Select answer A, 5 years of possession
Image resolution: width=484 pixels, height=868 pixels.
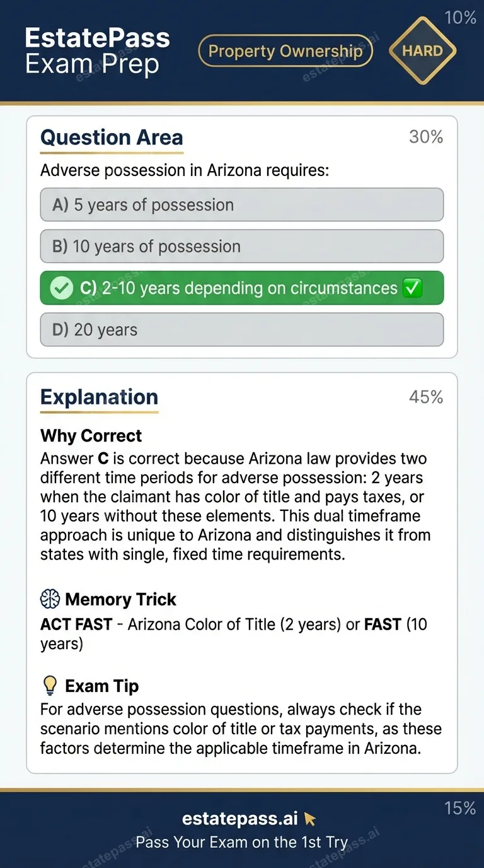point(241,204)
